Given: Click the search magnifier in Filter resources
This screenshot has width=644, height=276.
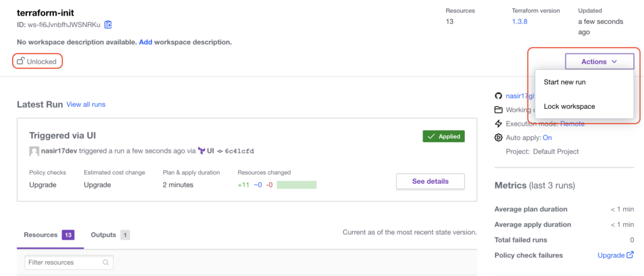Looking at the screenshot, I should [106, 262].
